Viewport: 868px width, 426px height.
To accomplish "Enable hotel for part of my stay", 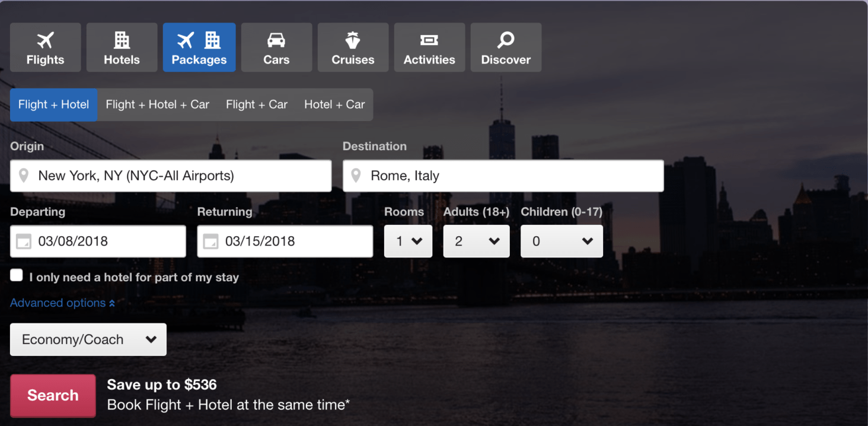I will click(x=16, y=275).
